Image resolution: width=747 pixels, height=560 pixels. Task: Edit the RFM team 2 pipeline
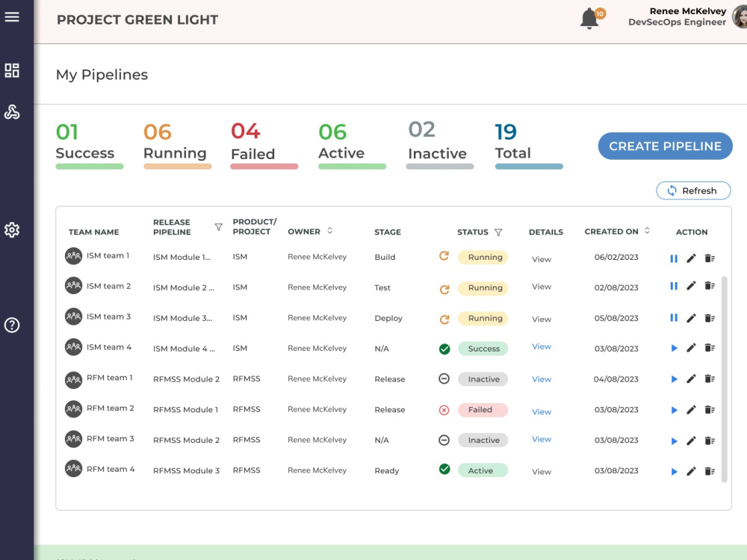coord(691,409)
